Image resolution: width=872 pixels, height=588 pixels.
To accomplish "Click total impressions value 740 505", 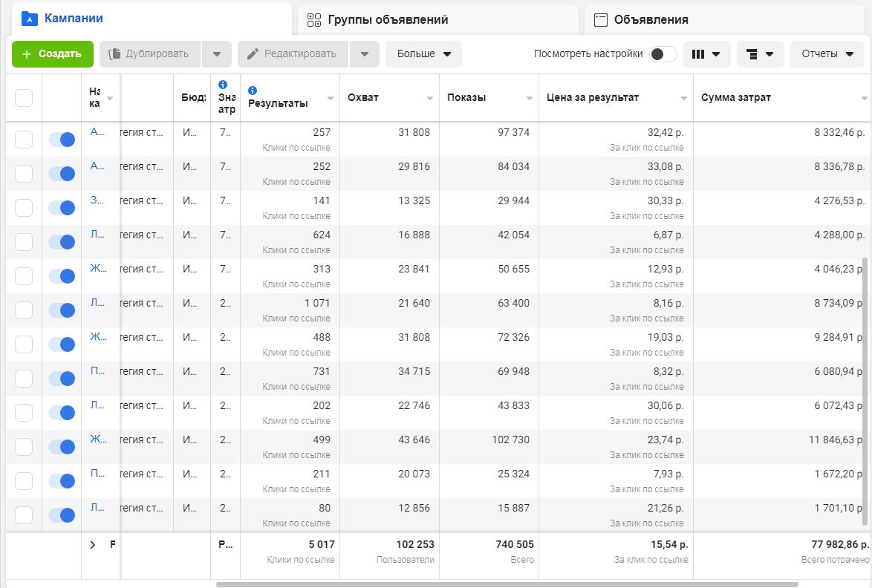I will (515, 544).
